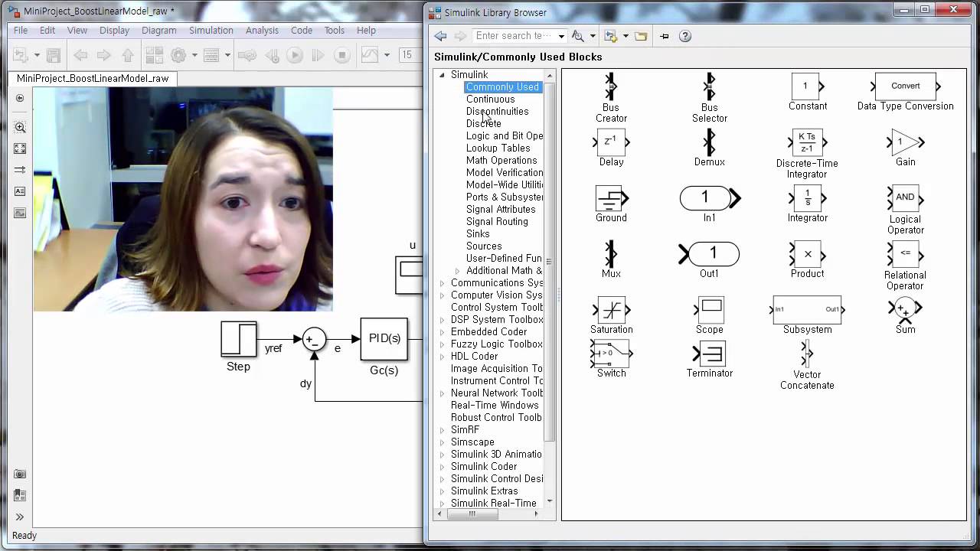Pick the Constant block
Image resolution: width=980 pixels, height=551 pixels.
pyautogui.click(x=807, y=86)
